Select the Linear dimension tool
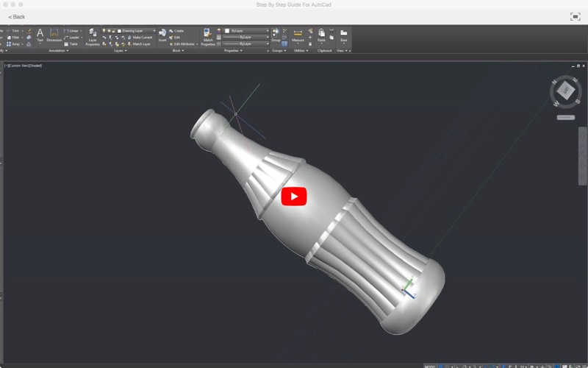The height and width of the screenshot is (368, 588). pyautogui.click(x=71, y=31)
